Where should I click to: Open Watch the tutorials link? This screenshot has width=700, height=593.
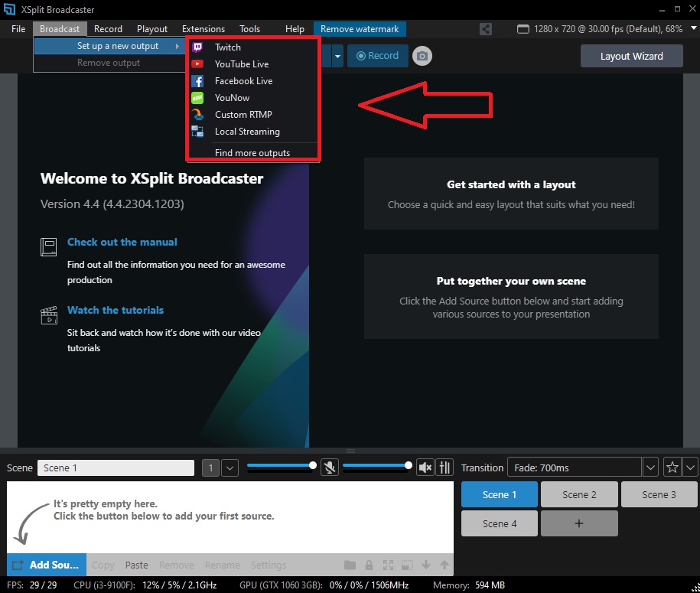pyautogui.click(x=116, y=310)
